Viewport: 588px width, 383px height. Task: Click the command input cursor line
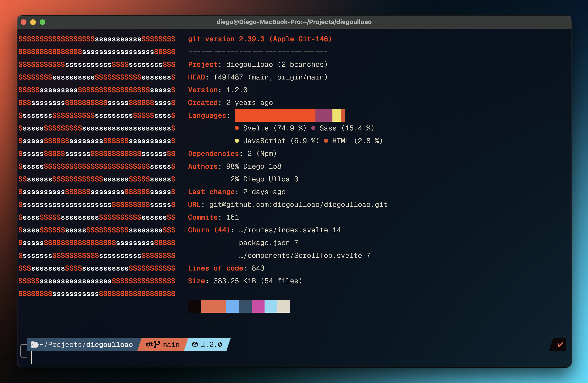click(32, 357)
